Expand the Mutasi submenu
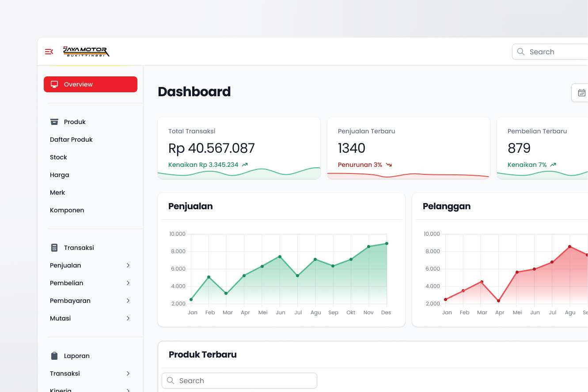The height and width of the screenshot is (392, 588). point(128,318)
